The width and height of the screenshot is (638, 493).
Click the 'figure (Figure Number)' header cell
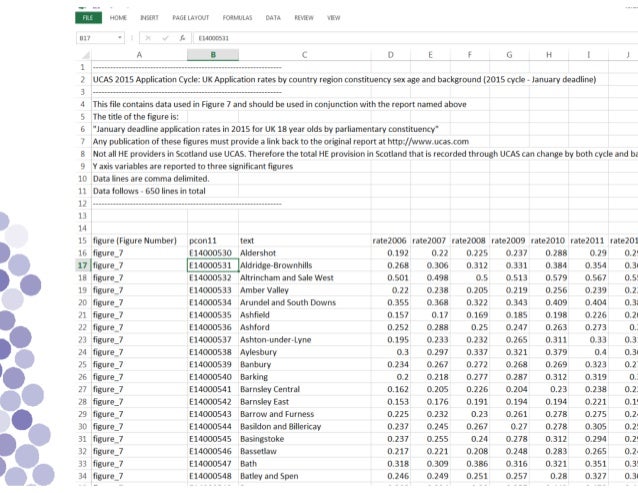click(x=139, y=241)
